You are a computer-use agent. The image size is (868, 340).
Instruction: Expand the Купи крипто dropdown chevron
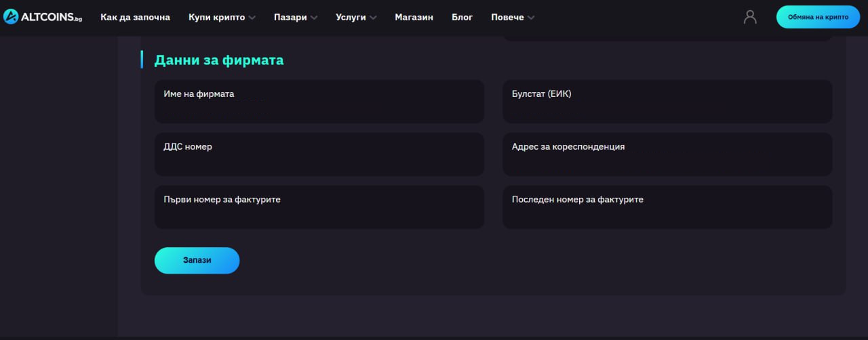pos(252,18)
